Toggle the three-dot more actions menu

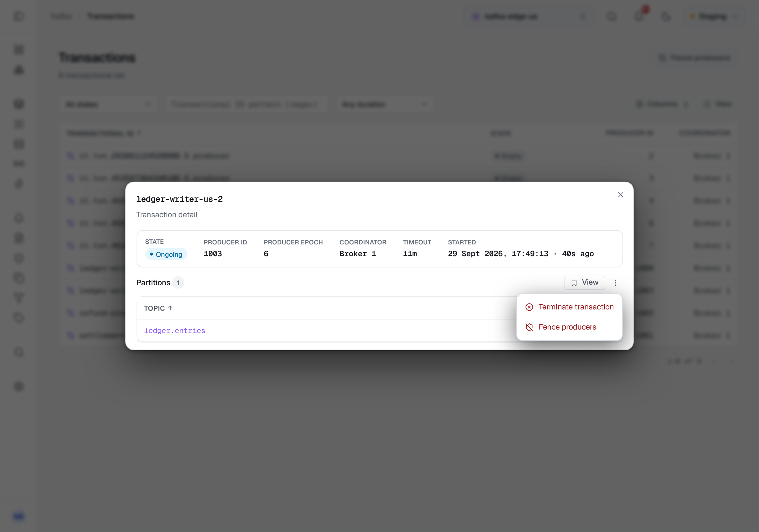coord(615,283)
